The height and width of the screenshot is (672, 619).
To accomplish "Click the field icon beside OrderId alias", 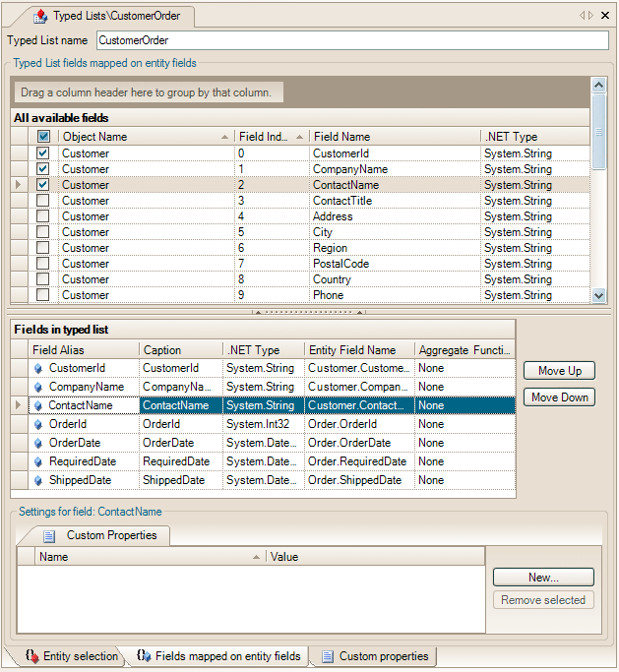I will pos(39,424).
